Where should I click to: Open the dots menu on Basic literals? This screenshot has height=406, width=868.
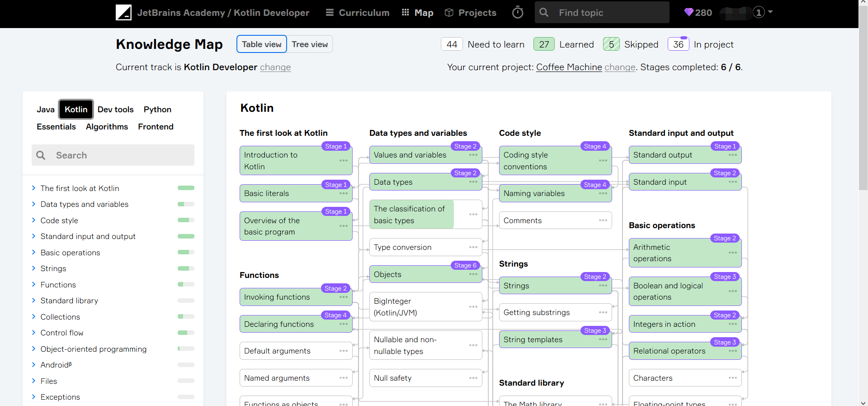pyautogui.click(x=344, y=193)
